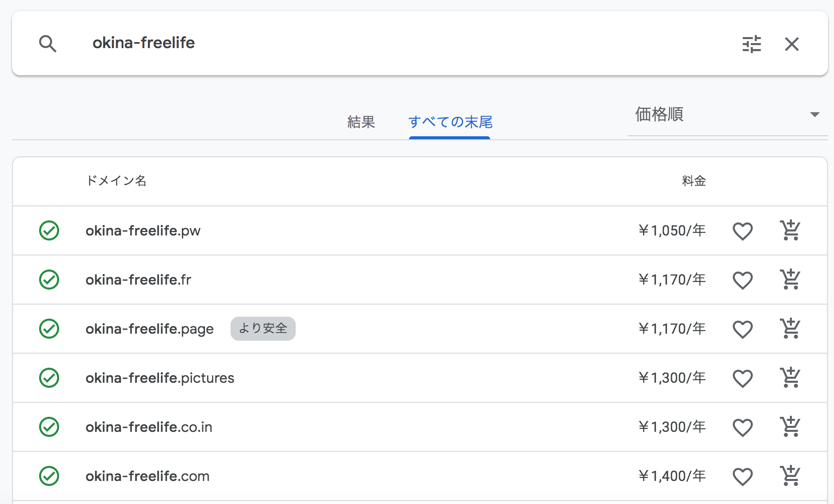This screenshot has width=834, height=504.
Task: Select the okina-freelife.page domain name
Action: coord(149,329)
